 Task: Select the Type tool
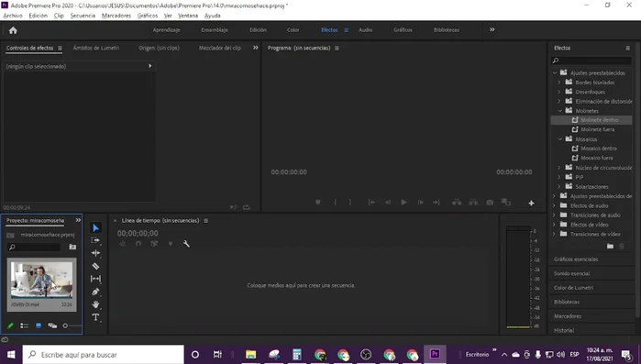95,317
